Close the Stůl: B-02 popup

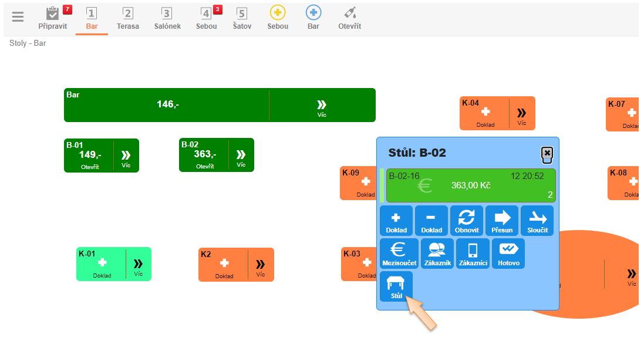[547, 153]
